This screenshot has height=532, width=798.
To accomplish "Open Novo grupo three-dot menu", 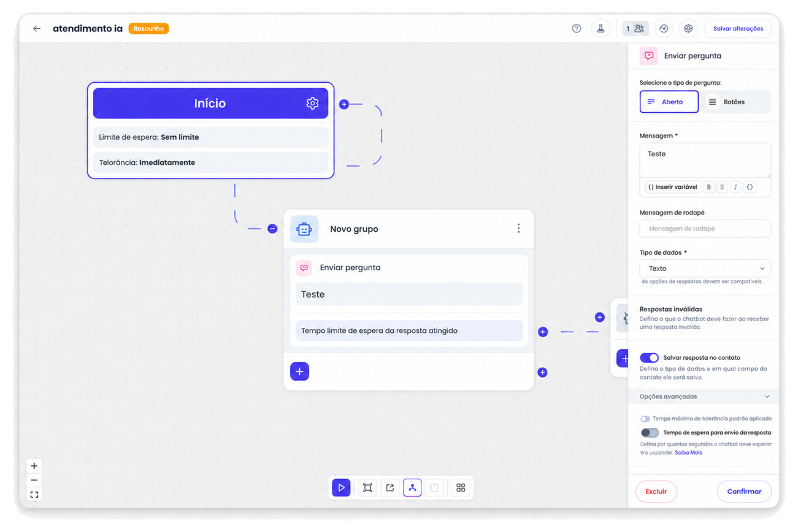I will 518,228.
